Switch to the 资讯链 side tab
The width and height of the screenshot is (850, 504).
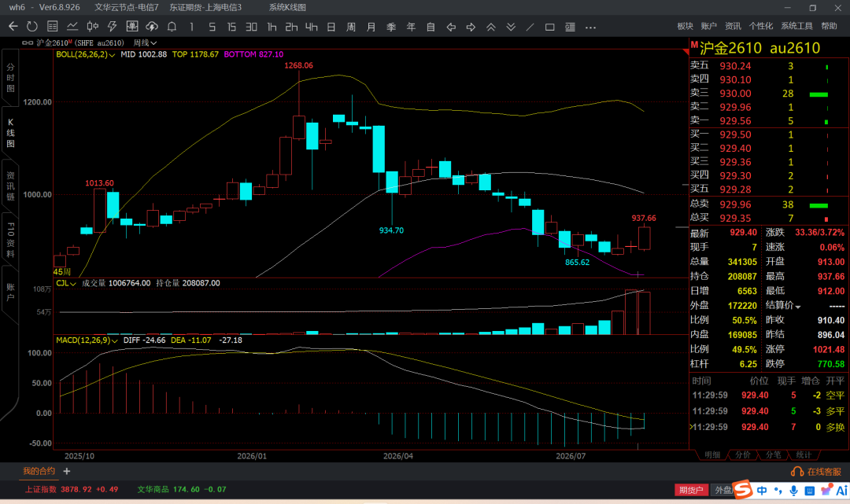pos(10,186)
